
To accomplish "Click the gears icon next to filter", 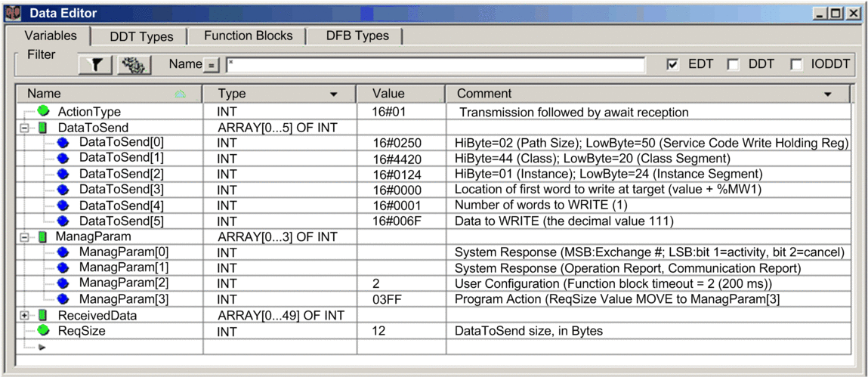I will click(x=134, y=65).
